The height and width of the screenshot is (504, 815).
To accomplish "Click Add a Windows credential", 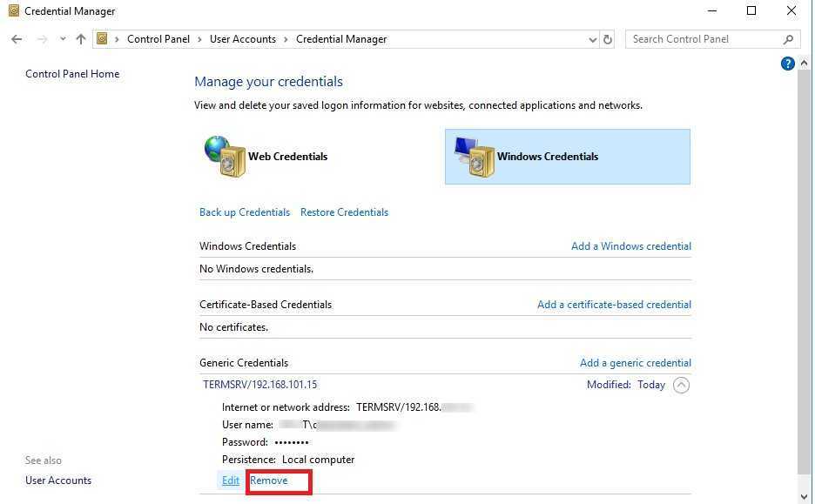I will point(630,246).
